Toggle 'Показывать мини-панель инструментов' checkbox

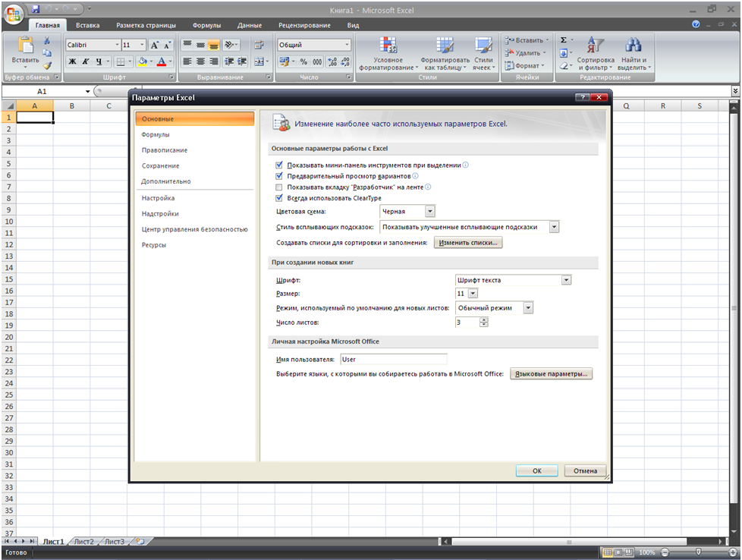pos(278,165)
